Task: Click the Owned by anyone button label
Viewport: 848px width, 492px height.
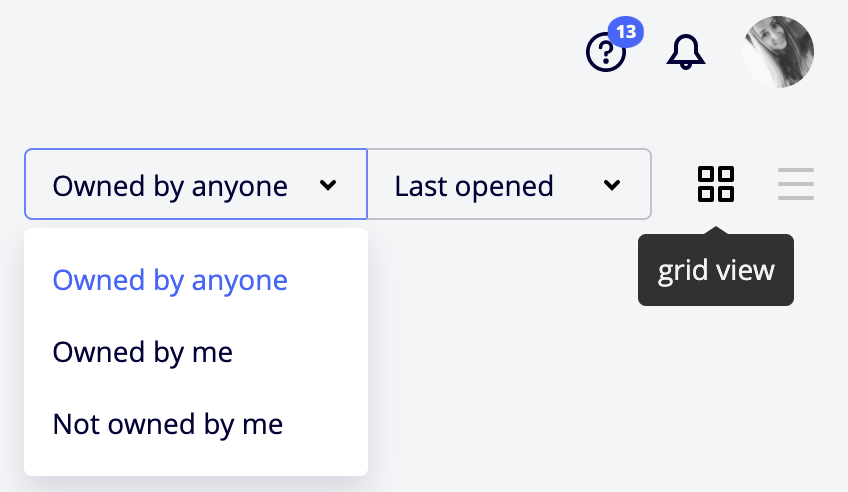Action: [170, 186]
